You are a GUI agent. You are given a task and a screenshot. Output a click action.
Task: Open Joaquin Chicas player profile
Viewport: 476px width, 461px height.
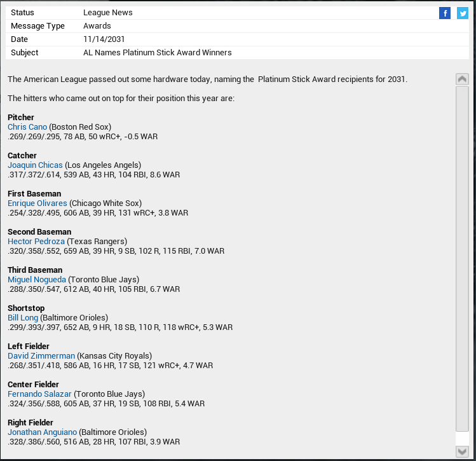coord(35,165)
